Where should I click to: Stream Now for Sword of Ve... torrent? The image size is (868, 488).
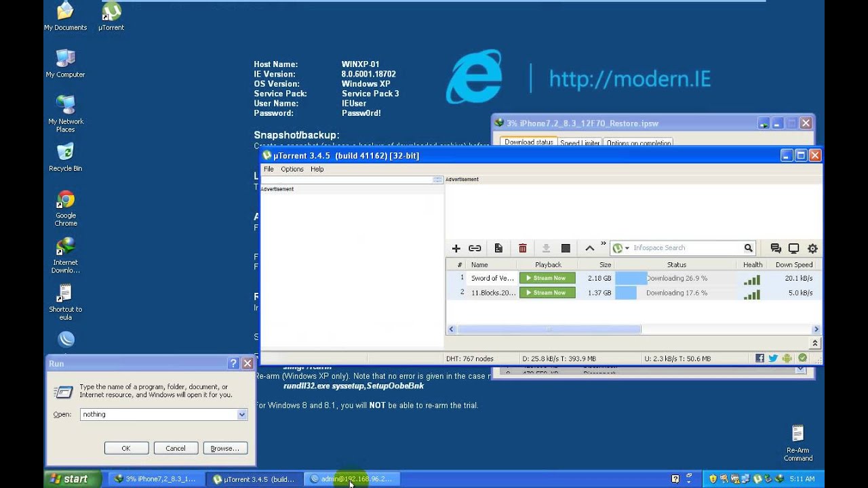click(547, 278)
